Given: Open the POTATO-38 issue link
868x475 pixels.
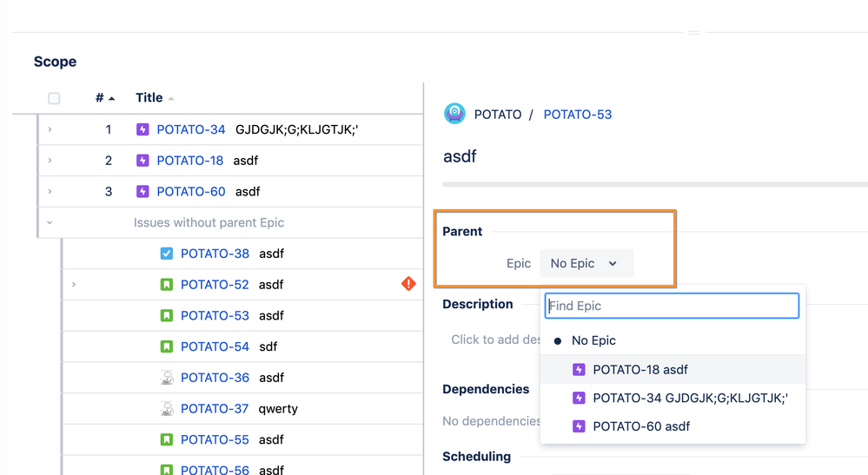Looking at the screenshot, I should tap(215, 254).
